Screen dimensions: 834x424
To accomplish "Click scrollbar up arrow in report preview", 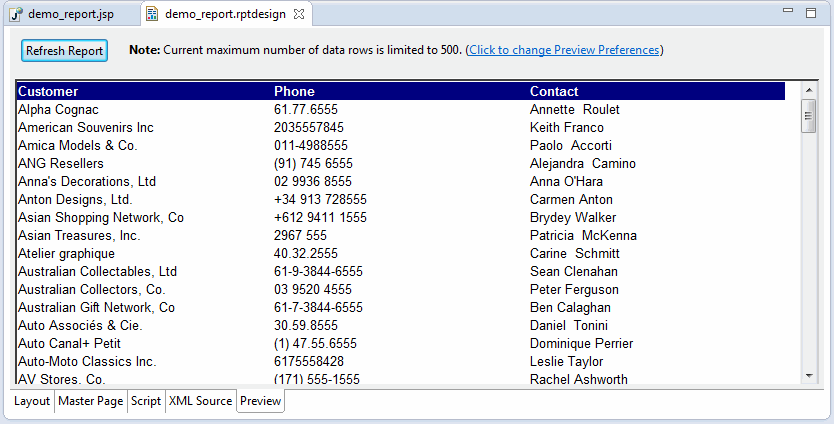I will click(x=809, y=90).
